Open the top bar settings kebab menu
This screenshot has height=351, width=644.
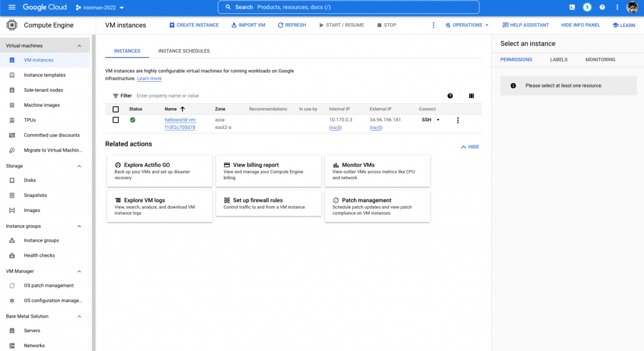(617, 7)
